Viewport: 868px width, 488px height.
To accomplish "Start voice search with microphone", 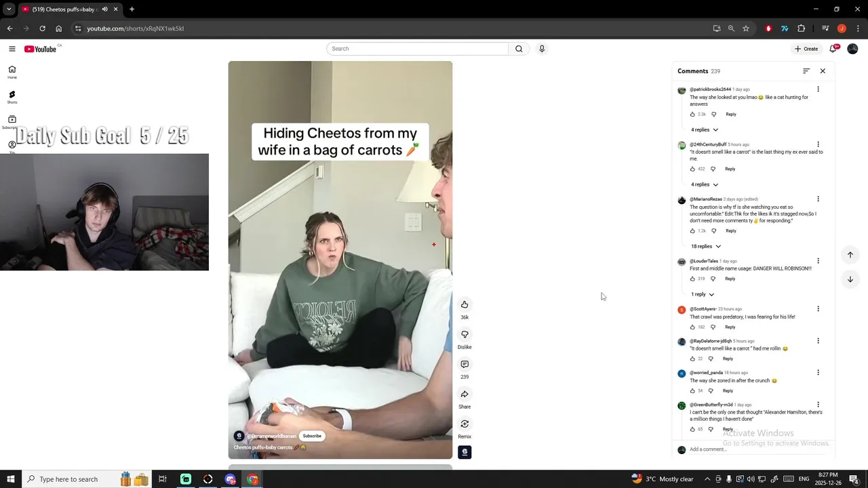I will tap(542, 49).
